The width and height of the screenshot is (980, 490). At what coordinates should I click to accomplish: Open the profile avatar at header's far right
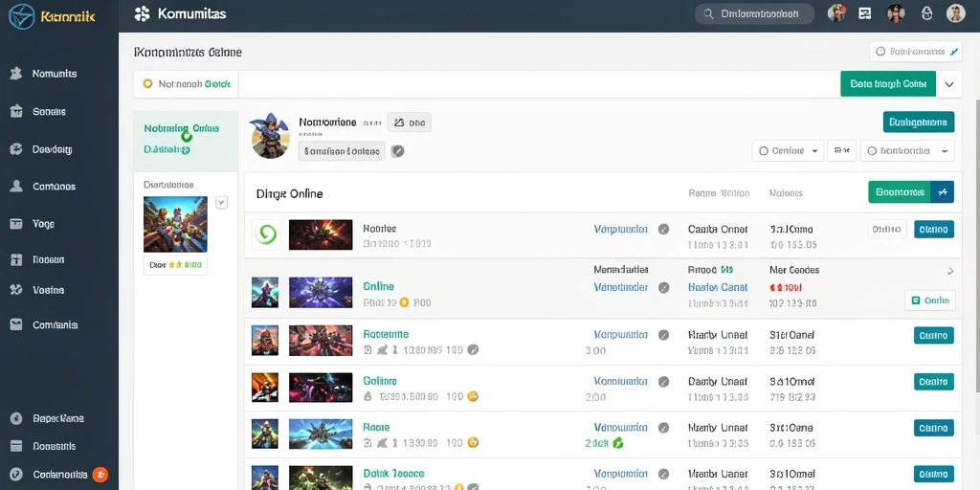click(x=956, y=13)
